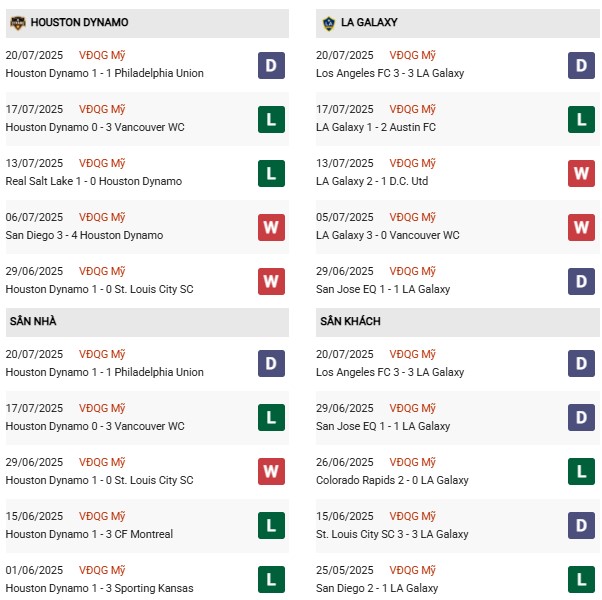Click the LA Galaxy team logo
602x600 pixels.
329,23
